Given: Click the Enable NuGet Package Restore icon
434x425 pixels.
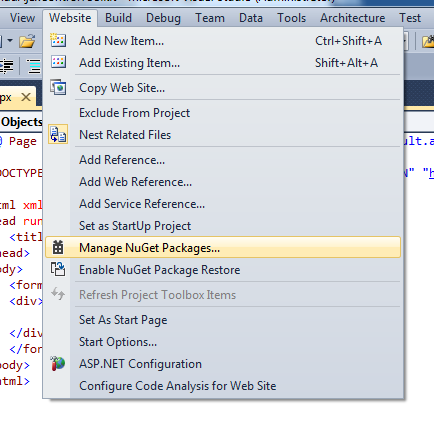Looking at the screenshot, I should point(58,269).
